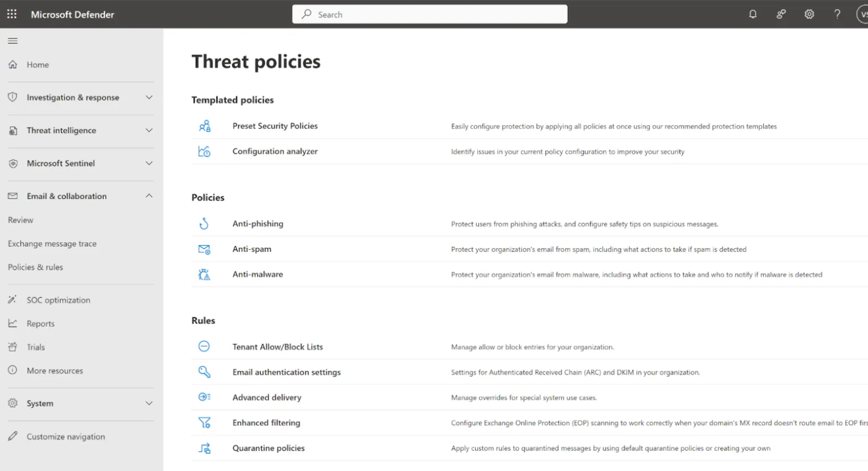Expand Microsoft Sentinel chevron
The width and height of the screenshot is (868, 471).
click(x=149, y=163)
